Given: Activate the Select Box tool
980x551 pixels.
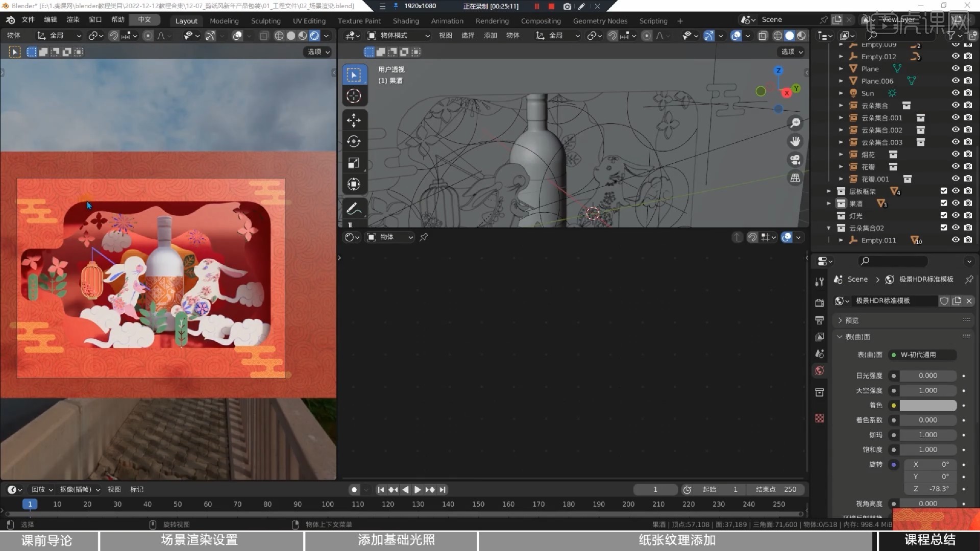Looking at the screenshot, I should tap(354, 75).
